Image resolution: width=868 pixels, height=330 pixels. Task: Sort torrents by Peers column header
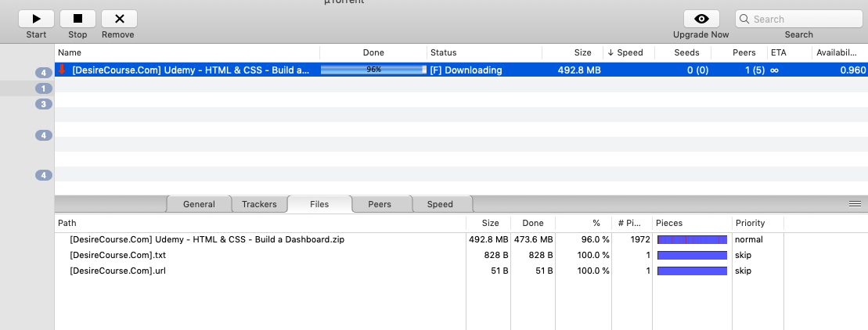pos(739,52)
